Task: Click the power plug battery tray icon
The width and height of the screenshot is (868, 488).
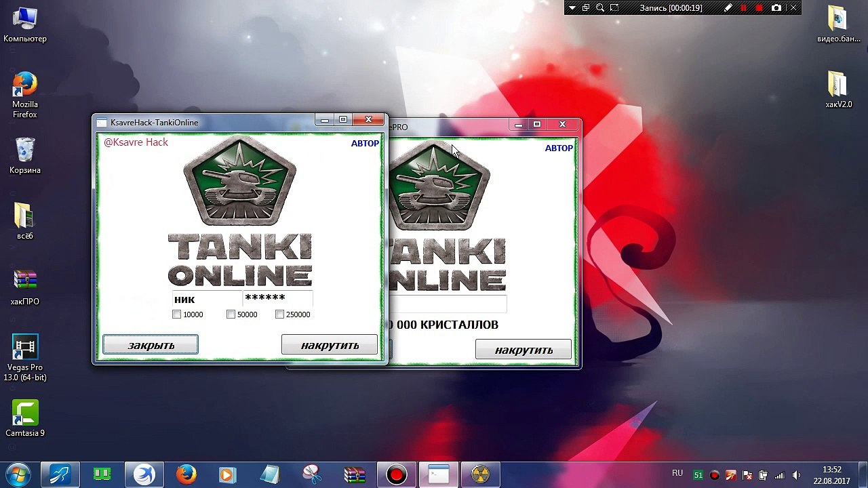Action: coord(764,476)
